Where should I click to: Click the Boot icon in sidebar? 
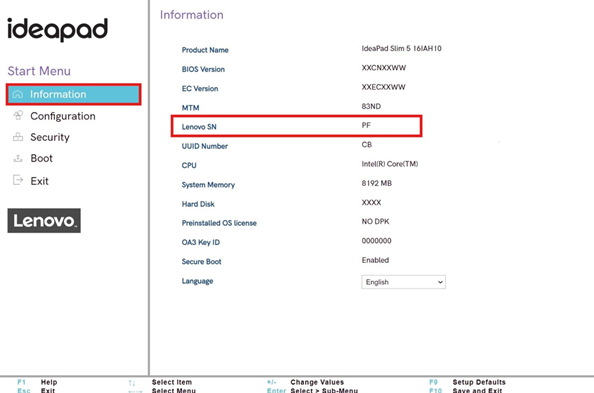point(18,158)
